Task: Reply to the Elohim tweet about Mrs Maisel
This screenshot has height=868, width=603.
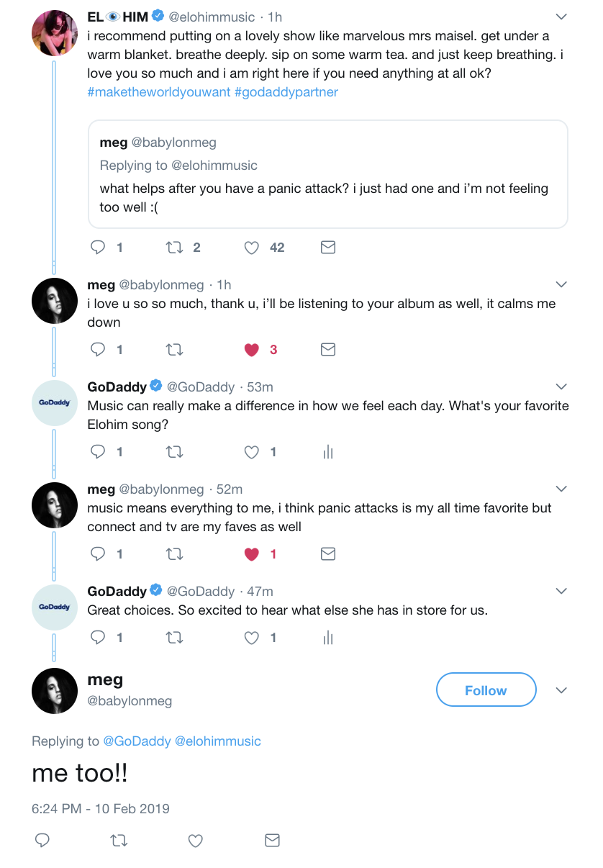Action: pyautogui.click(x=98, y=248)
